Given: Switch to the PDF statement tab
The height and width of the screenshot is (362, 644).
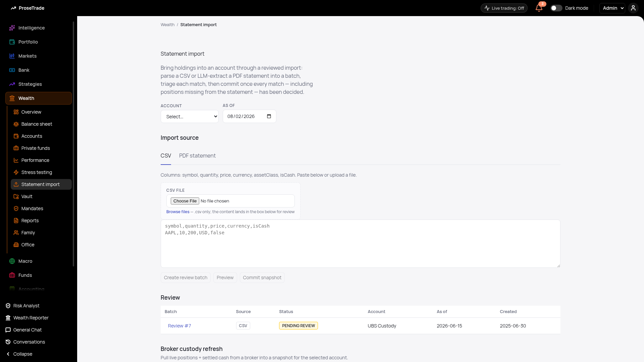Looking at the screenshot, I should (197, 156).
